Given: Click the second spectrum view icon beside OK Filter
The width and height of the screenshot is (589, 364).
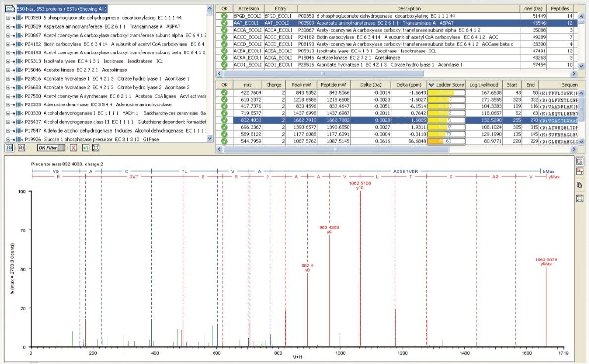Looking at the screenshot, I should [x=21, y=148].
